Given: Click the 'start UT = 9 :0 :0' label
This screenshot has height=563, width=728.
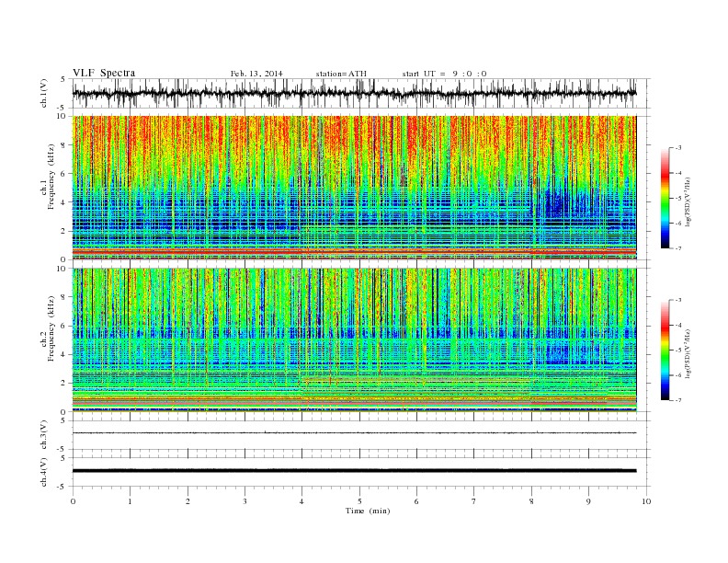Looking at the screenshot, I should pyautogui.click(x=444, y=74).
